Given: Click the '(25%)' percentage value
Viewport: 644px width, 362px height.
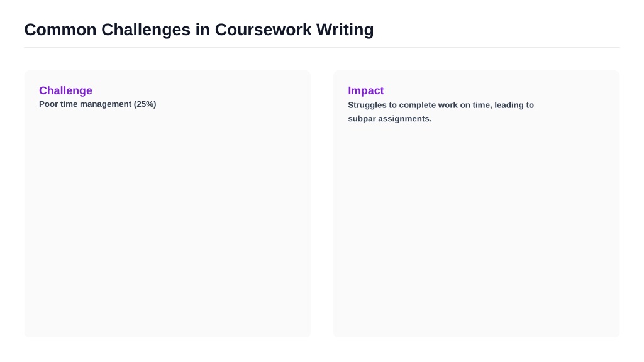Looking at the screenshot, I should (x=145, y=104).
